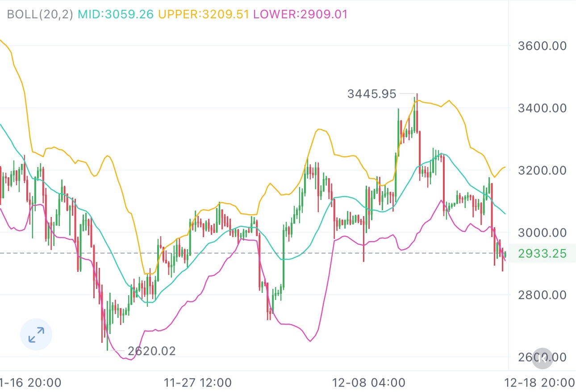Viewport: 576px width, 392px height.
Task: Tap the fullscreen expand arrows icon
Action: click(x=36, y=334)
